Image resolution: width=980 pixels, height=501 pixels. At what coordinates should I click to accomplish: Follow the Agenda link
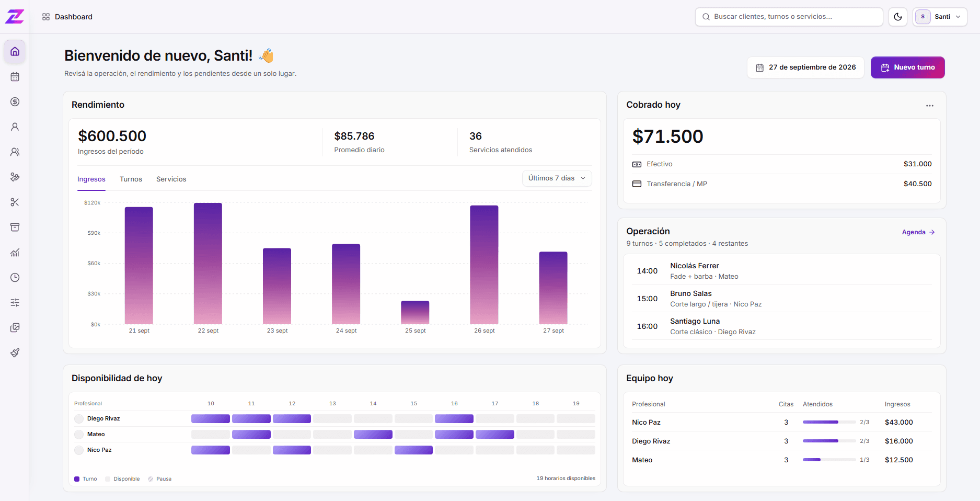tap(918, 232)
